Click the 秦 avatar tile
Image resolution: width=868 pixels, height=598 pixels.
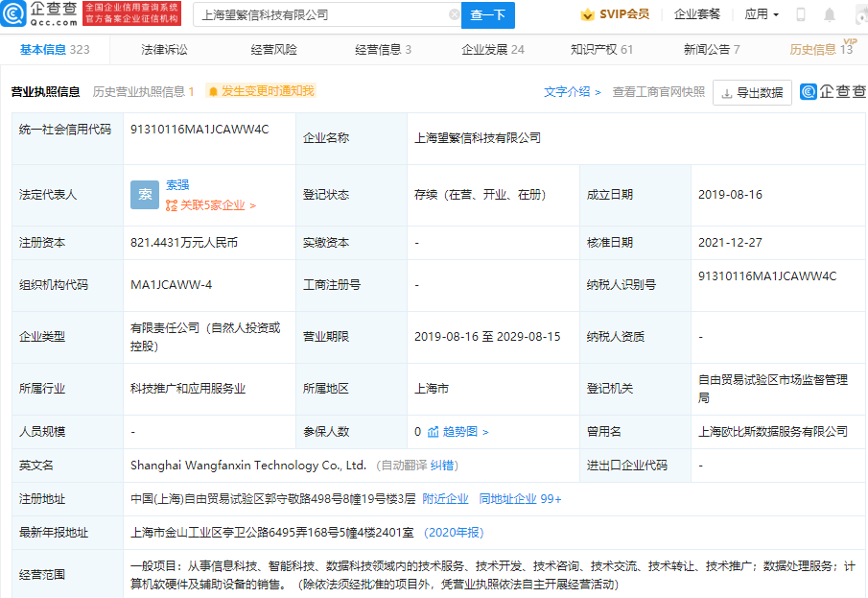(145, 195)
